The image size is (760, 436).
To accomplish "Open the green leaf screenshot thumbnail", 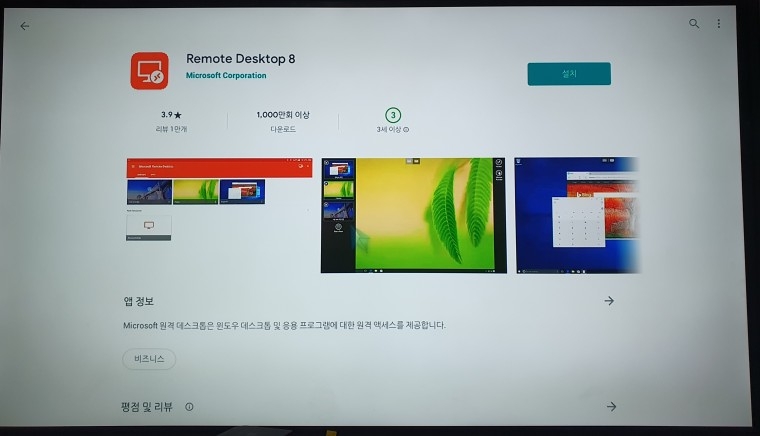I will 413,215.
